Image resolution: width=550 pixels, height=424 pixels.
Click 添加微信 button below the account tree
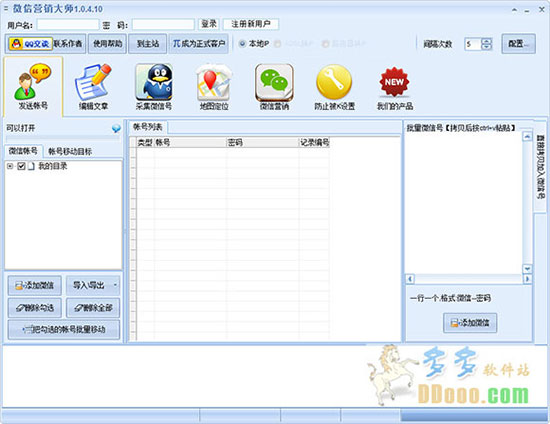tap(35, 285)
